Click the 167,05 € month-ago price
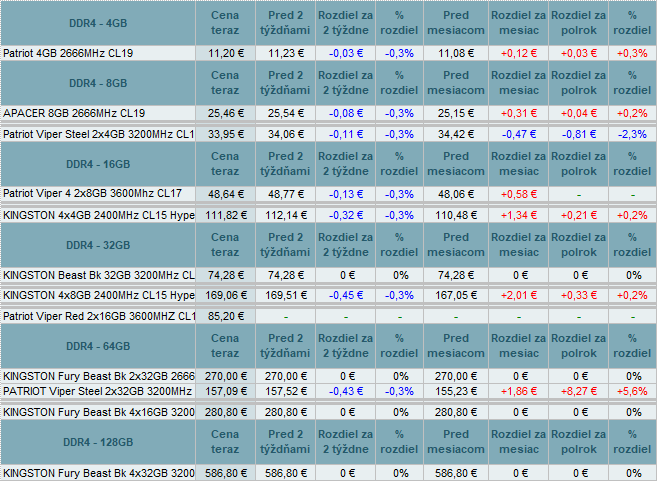 (456, 295)
